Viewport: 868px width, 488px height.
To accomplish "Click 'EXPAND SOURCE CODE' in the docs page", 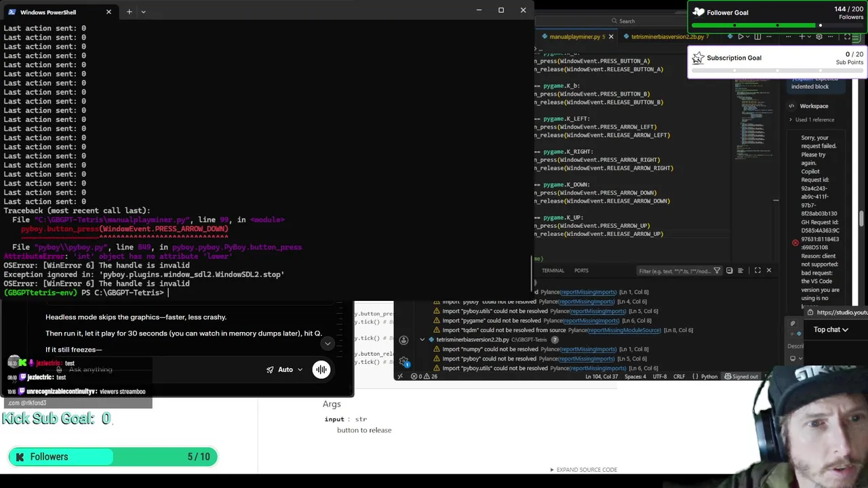I will coord(583,470).
